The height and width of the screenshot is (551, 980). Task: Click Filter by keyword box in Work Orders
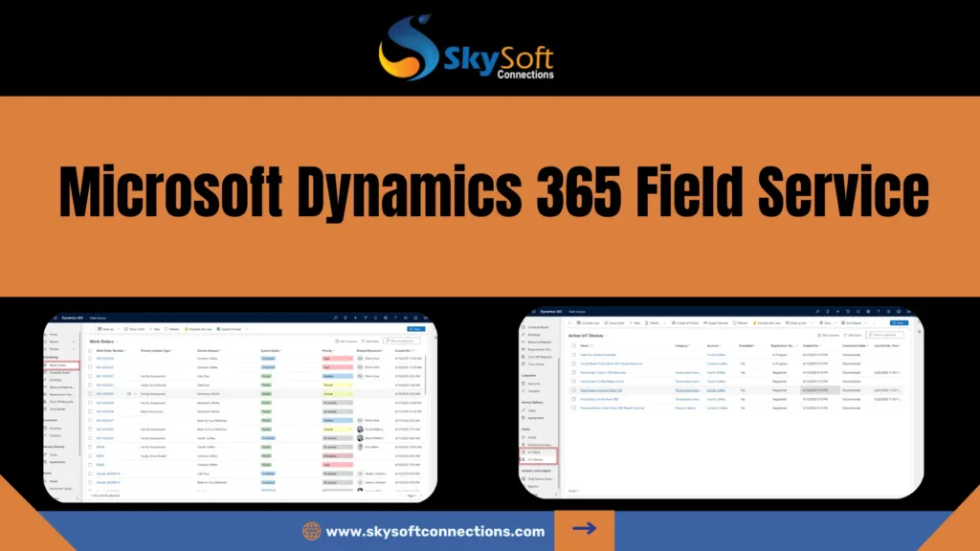pyautogui.click(x=402, y=342)
